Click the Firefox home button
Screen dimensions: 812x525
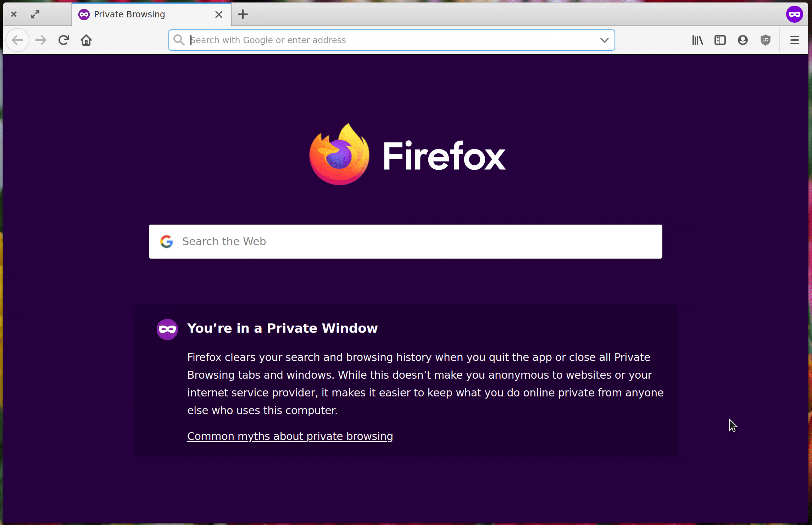86,40
